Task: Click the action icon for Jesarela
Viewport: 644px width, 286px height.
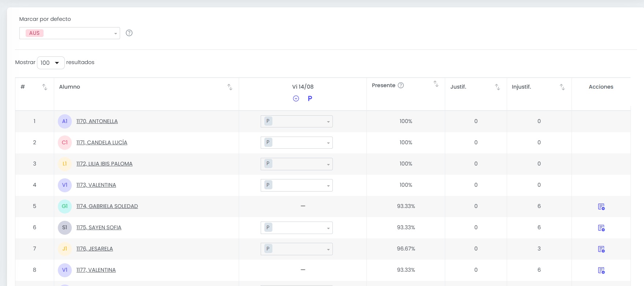Action: 601,249
